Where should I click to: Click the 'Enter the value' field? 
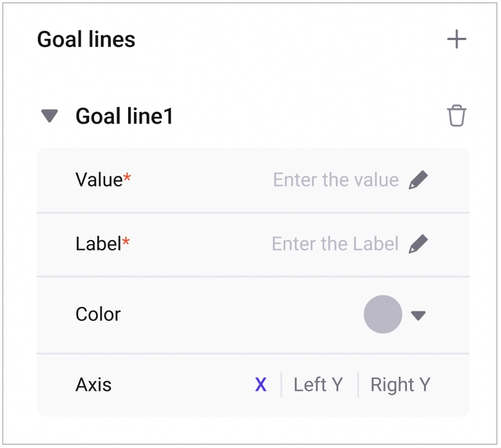click(336, 180)
